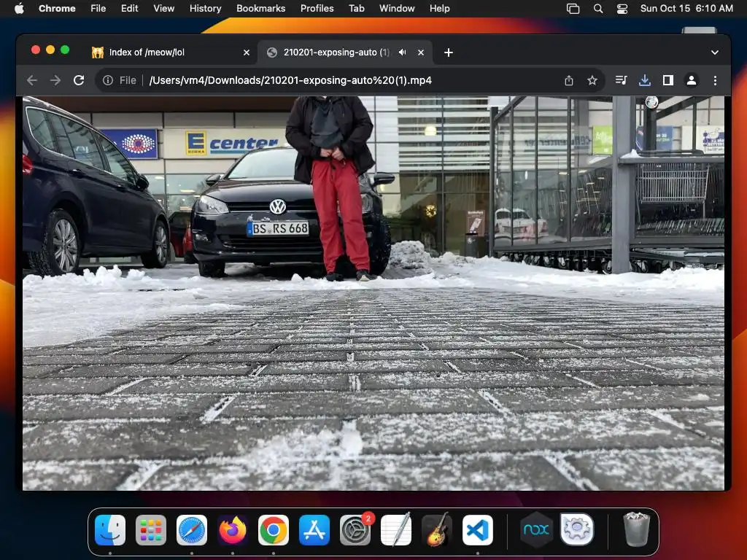The height and width of the screenshot is (560, 747).
Task: Open media controls in toolbar
Action: [x=622, y=80]
